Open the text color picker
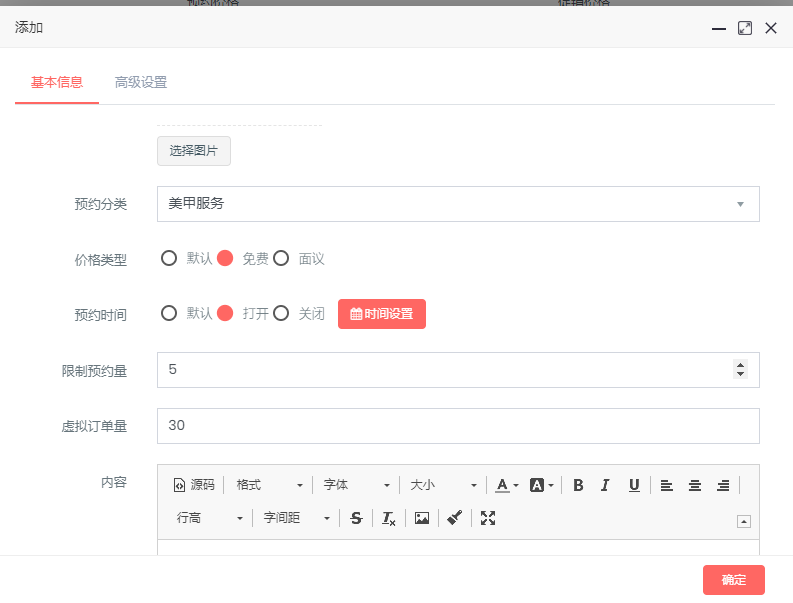This screenshot has width=793, height=603. (507, 485)
